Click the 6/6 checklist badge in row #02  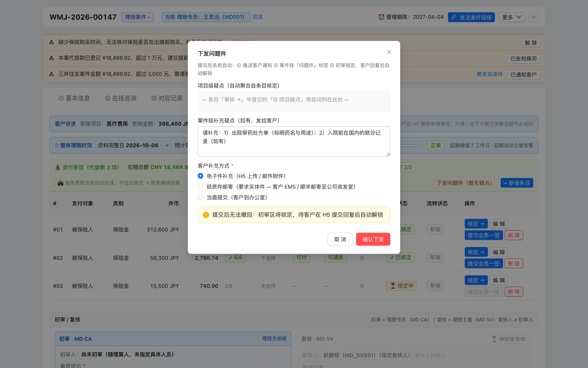(x=235, y=258)
